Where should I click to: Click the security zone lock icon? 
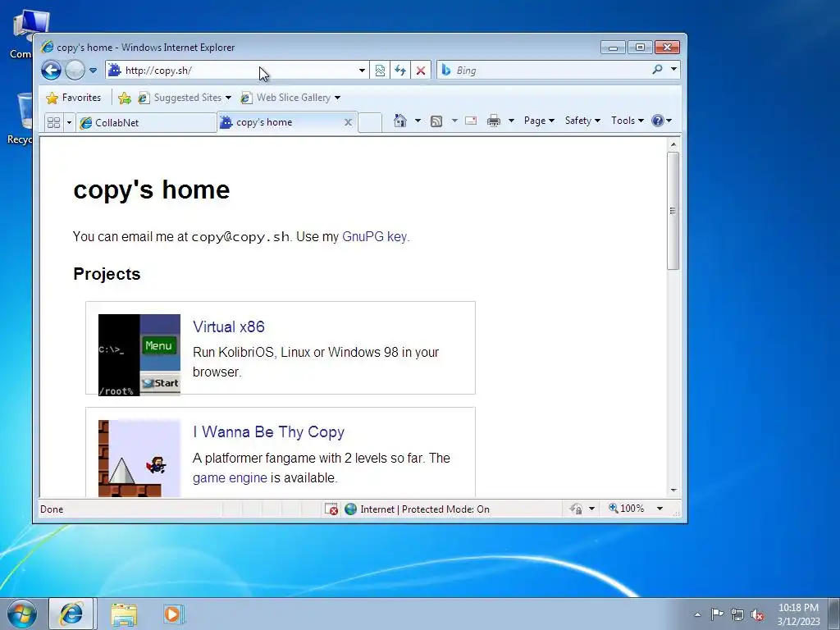(577, 509)
